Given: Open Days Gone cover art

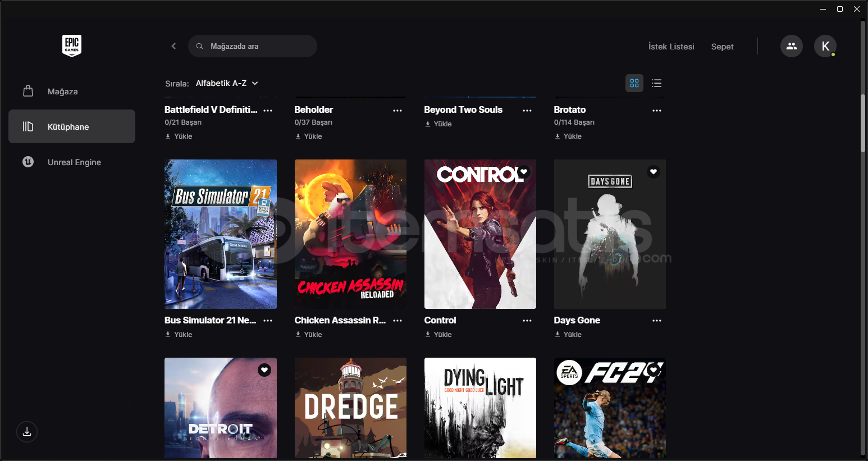Looking at the screenshot, I should (x=610, y=234).
